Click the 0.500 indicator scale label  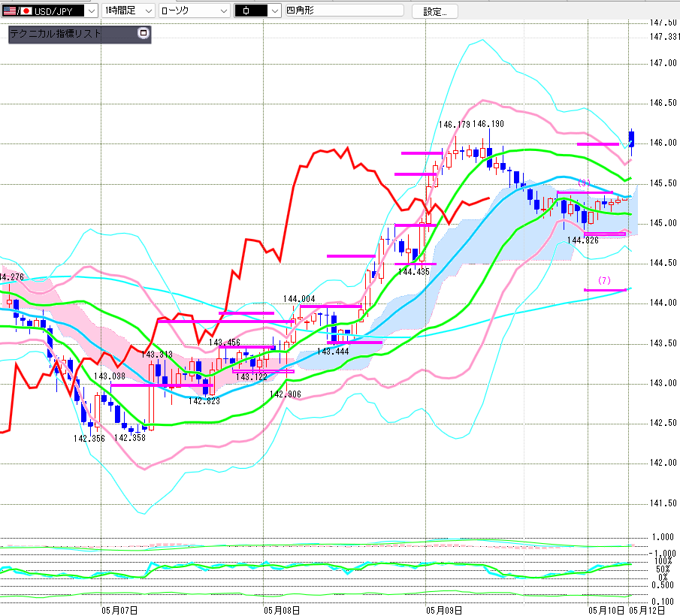(663, 585)
